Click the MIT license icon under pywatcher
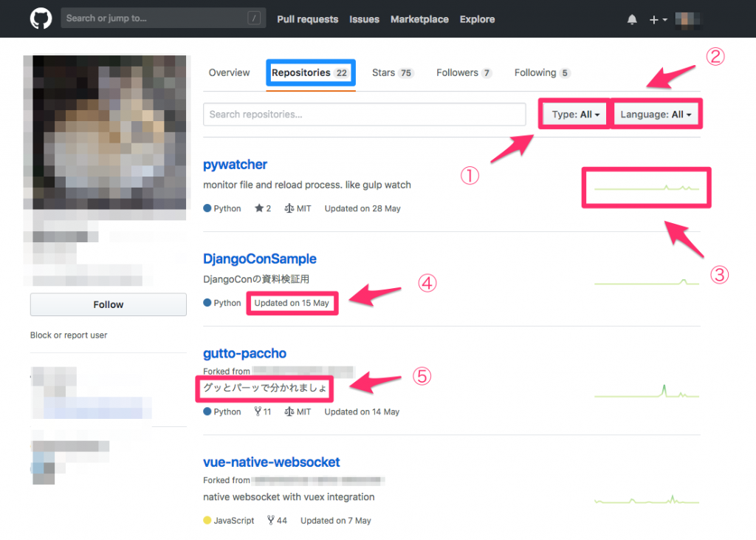The image size is (756, 540). coord(289,208)
